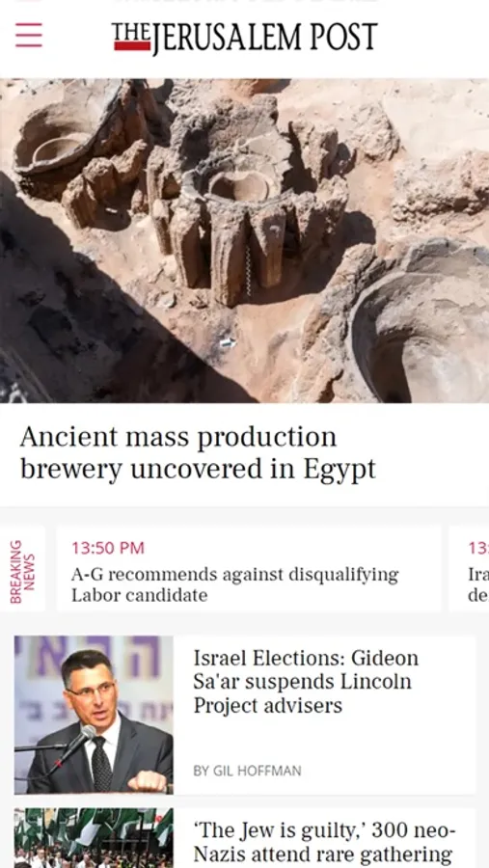Viewport: 489px width, 868px height.
Task: Show the next partially visible breaking news card
Action: pos(469,568)
